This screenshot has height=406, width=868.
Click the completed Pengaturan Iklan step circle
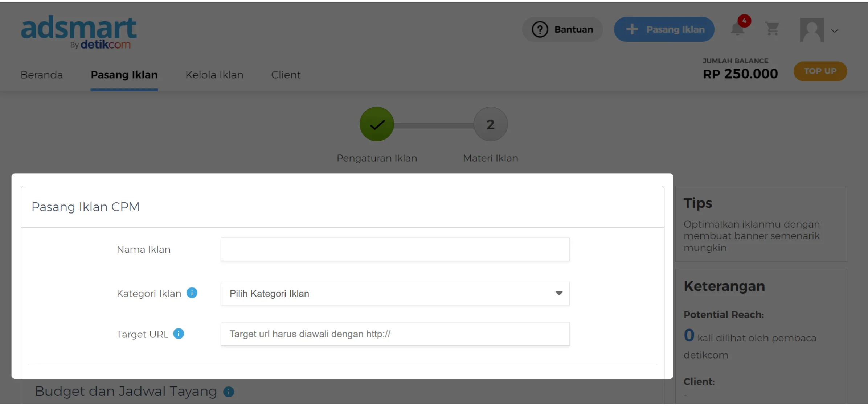point(377,124)
